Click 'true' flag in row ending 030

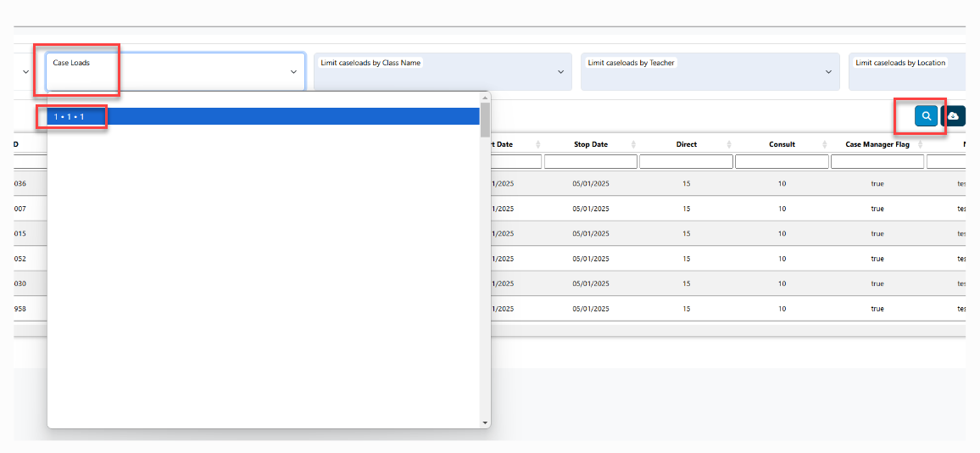(877, 283)
